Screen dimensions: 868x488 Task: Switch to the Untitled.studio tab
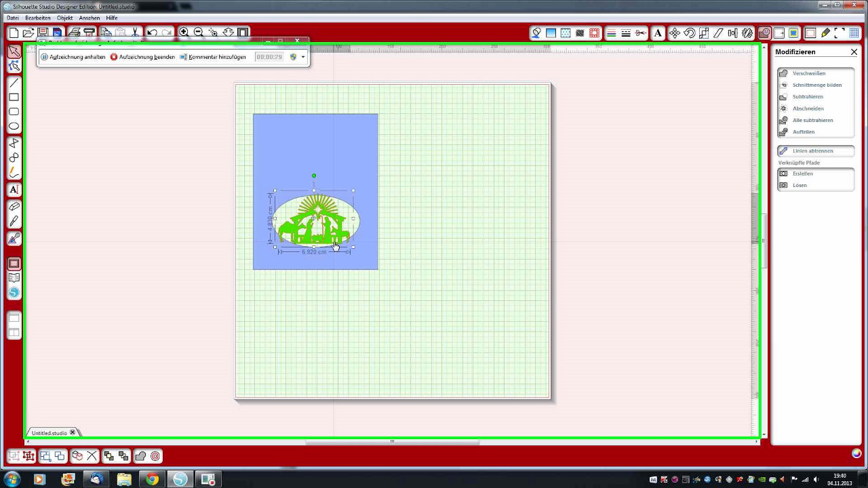50,432
